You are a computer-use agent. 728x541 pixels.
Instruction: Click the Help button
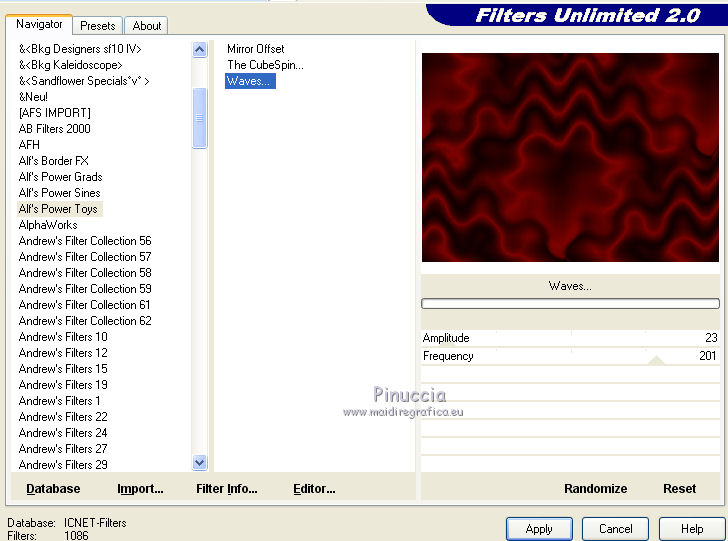pos(692,529)
